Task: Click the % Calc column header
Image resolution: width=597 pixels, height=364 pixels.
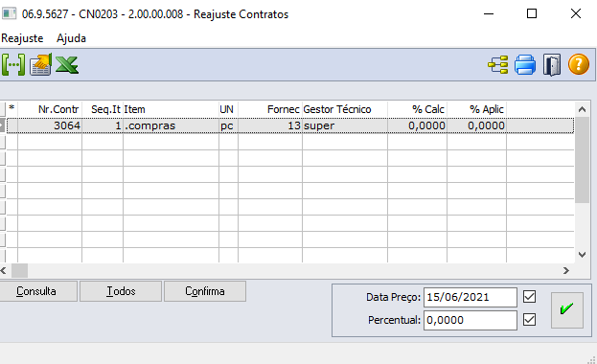Action: pyautogui.click(x=417, y=109)
